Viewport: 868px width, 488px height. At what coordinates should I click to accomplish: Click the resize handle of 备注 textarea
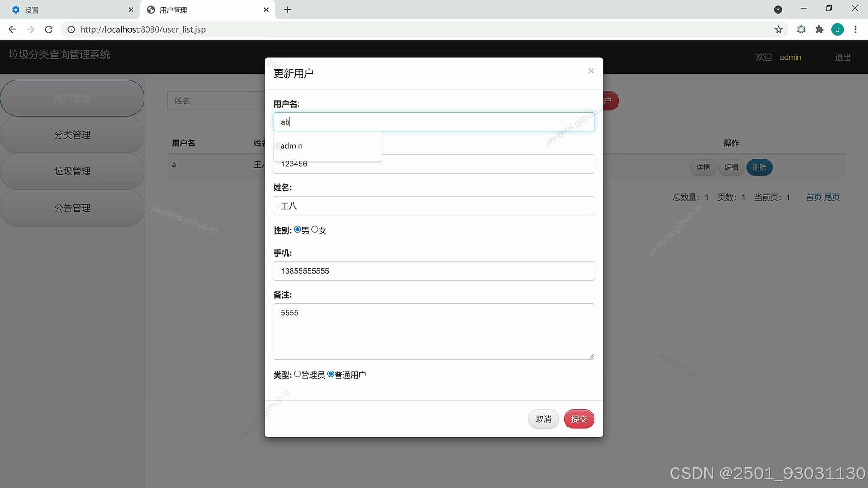(591, 357)
